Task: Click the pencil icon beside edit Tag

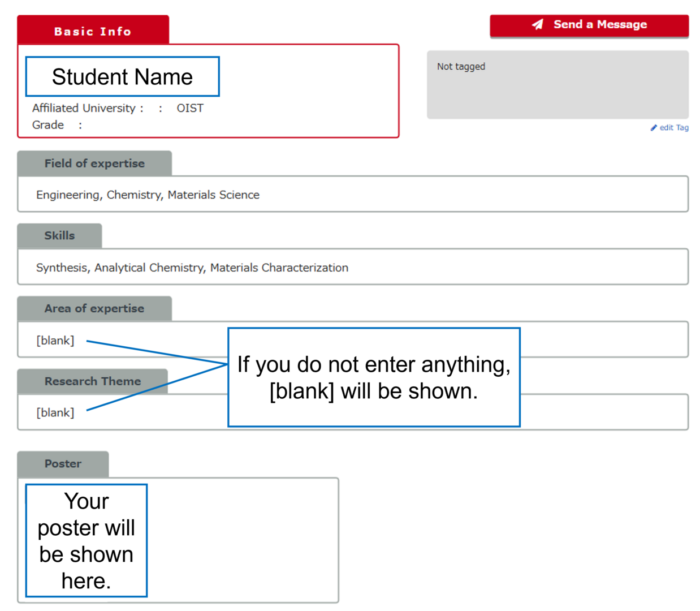Action: pyautogui.click(x=654, y=128)
